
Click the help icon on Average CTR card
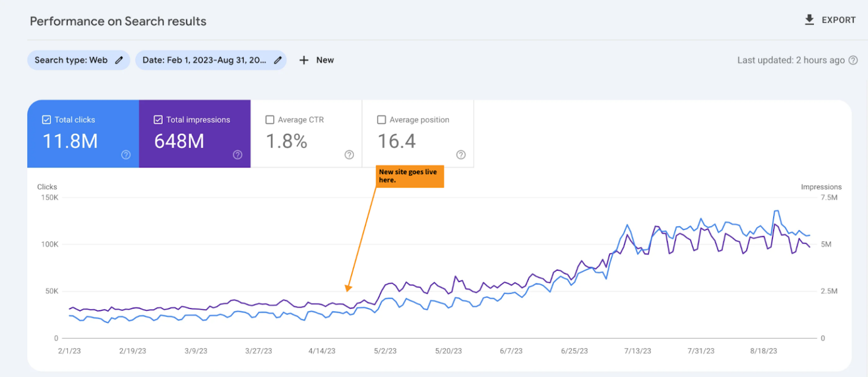349,154
